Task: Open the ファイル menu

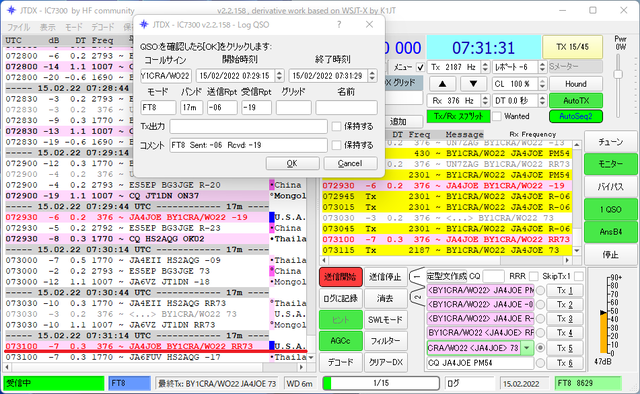Action: 18,27
